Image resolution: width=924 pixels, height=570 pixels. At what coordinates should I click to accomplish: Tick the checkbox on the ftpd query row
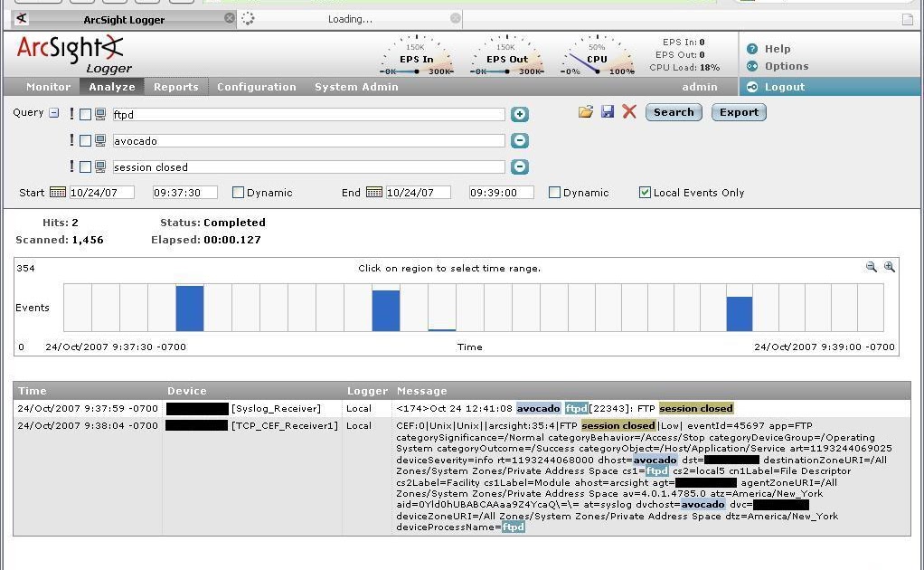click(86, 114)
